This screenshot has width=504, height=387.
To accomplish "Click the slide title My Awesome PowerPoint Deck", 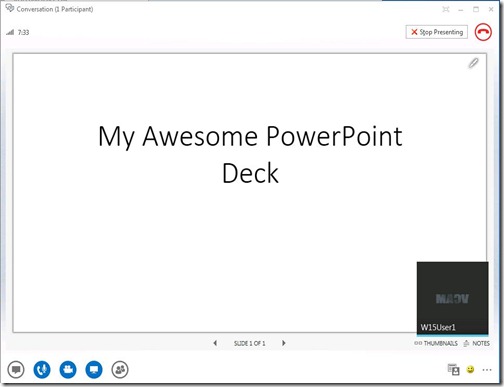I will pyautogui.click(x=250, y=155).
